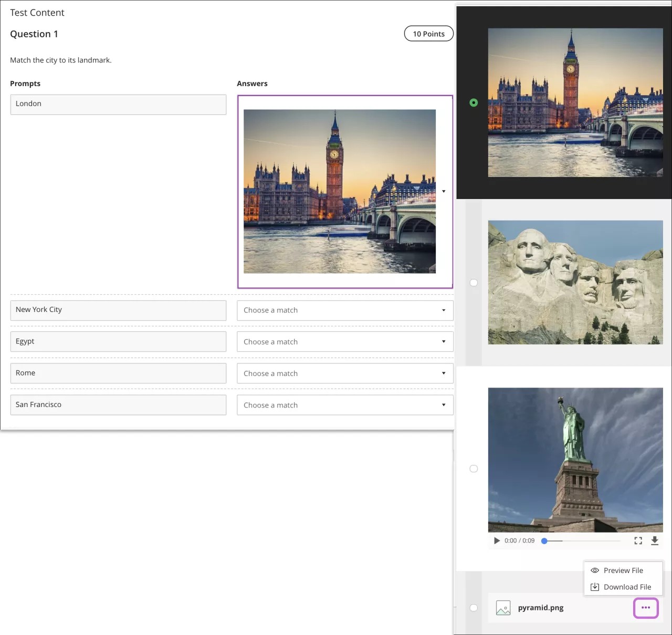This screenshot has width=672, height=635.
Task: Click the download icon beside Download File
Action: pyautogui.click(x=595, y=587)
